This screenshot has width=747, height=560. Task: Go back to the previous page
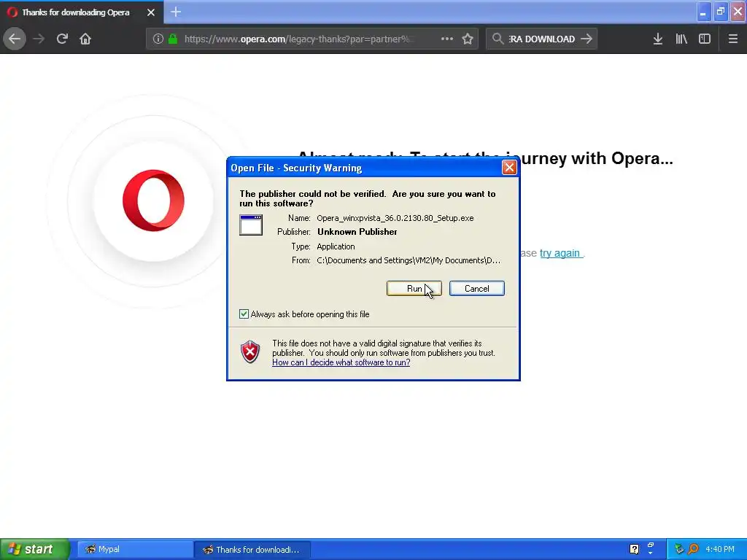[15, 39]
